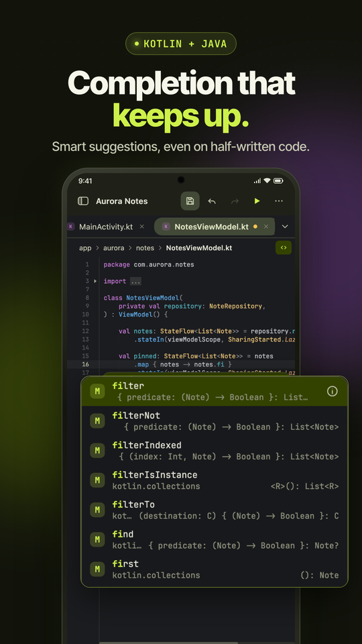Image resolution: width=362 pixels, height=644 pixels.
Task: Choose the filterIndexed completion suggestion
Action: [x=215, y=451]
